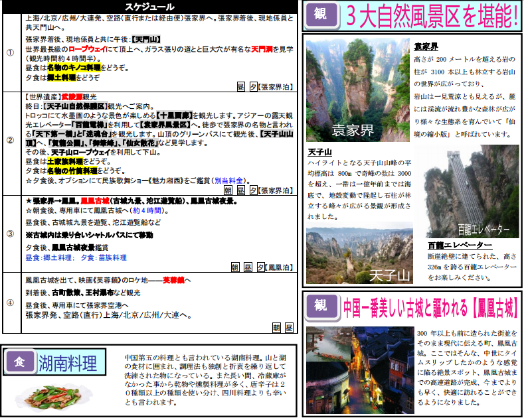Click the blue 別当料金 text

(x=229, y=180)
